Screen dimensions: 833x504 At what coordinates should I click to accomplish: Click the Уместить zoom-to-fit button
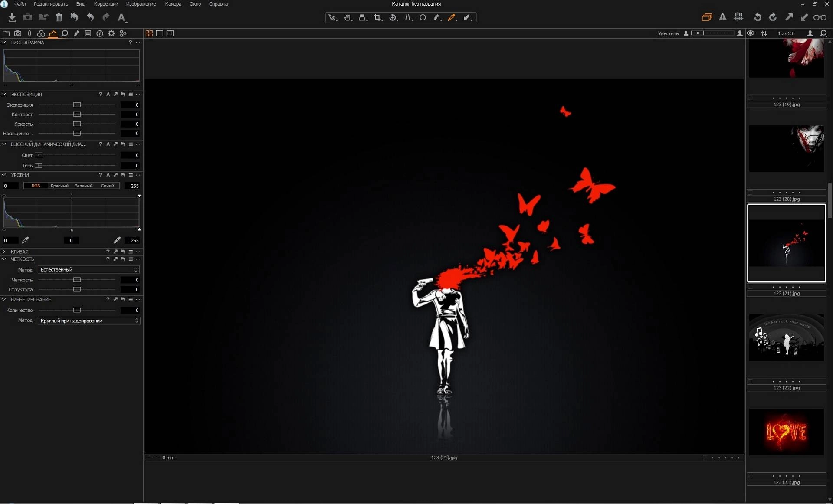coord(668,33)
